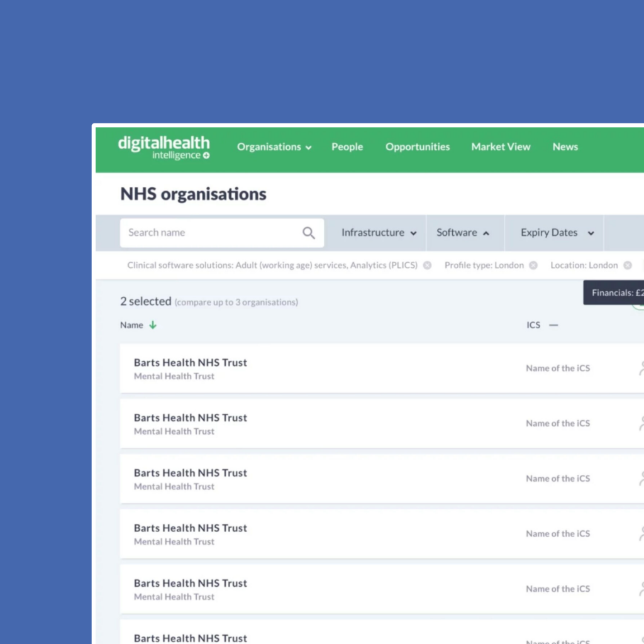644x644 pixels.
Task: Click the ICS column sort dash
Action: click(553, 325)
